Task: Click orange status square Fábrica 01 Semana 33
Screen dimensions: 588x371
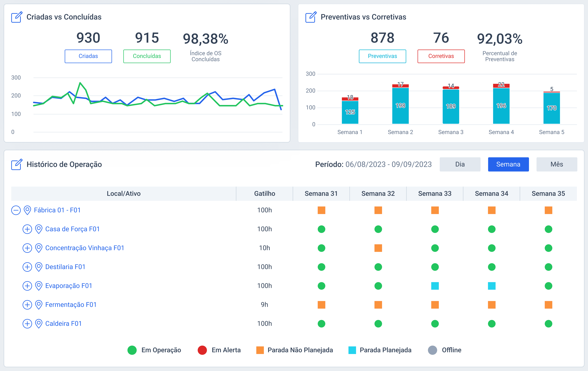Action: coord(435,210)
